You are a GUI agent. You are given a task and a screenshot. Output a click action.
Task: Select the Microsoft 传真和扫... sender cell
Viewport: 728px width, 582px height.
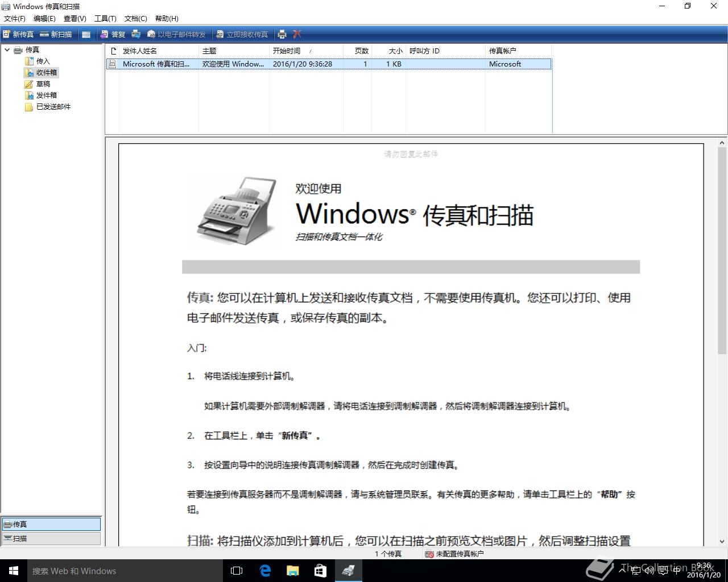(156, 64)
